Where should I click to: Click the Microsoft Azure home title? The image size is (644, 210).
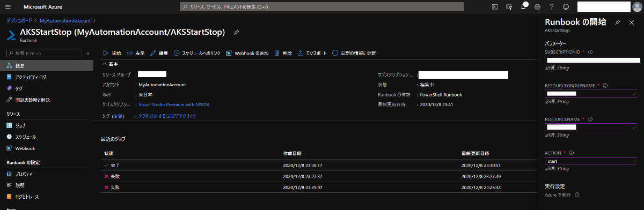click(x=42, y=7)
